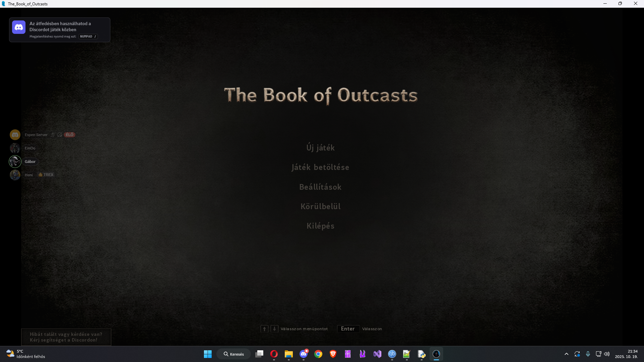Click the Discord logo in the overlay notification
The image size is (644, 362).
point(19,27)
